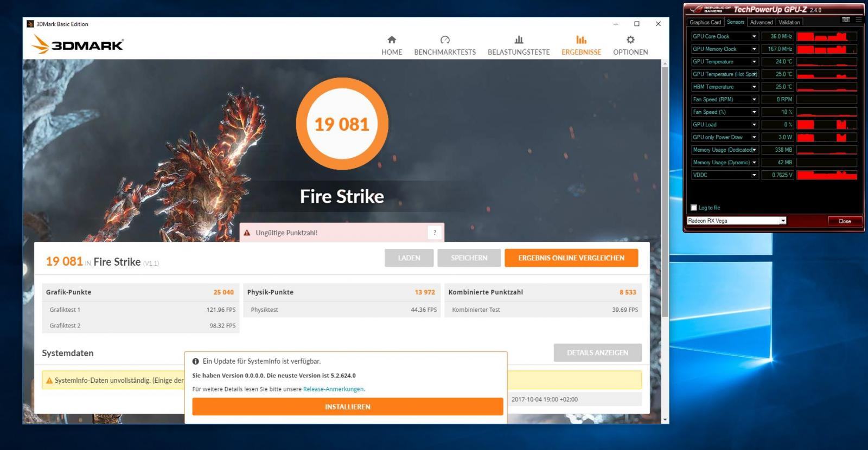
Task: Click the 19 081 score circle
Action: [342, 124]
